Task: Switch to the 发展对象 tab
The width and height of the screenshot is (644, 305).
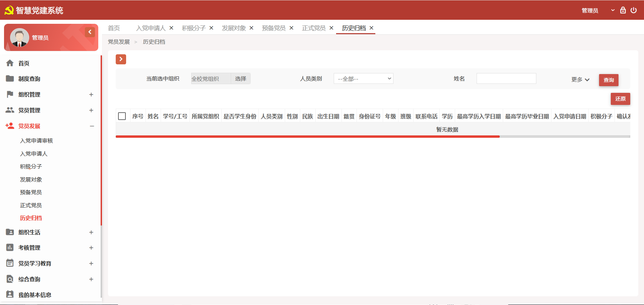Action: pos(234,28)
